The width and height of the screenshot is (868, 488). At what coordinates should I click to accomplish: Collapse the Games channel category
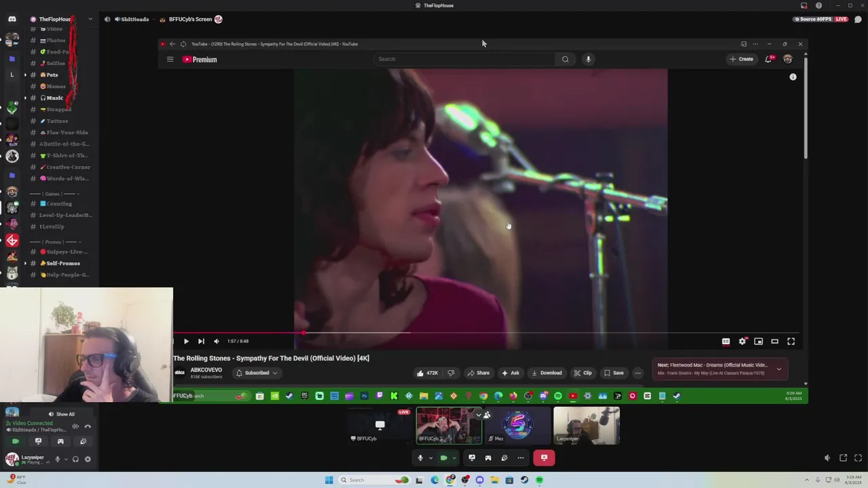(x=55, y=194)
